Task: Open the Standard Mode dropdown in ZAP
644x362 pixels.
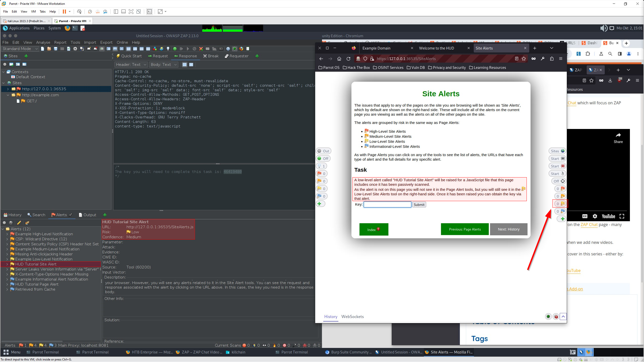Action: 20,49
